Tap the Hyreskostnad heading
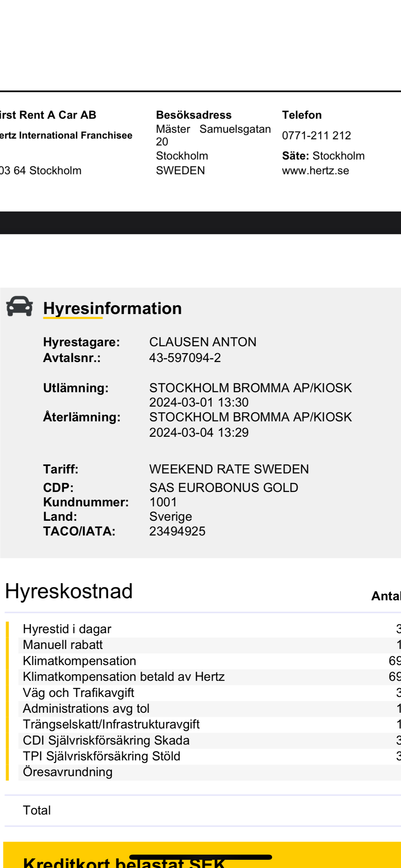The width and height of the screenshot is (401, 868). point(69,591)
